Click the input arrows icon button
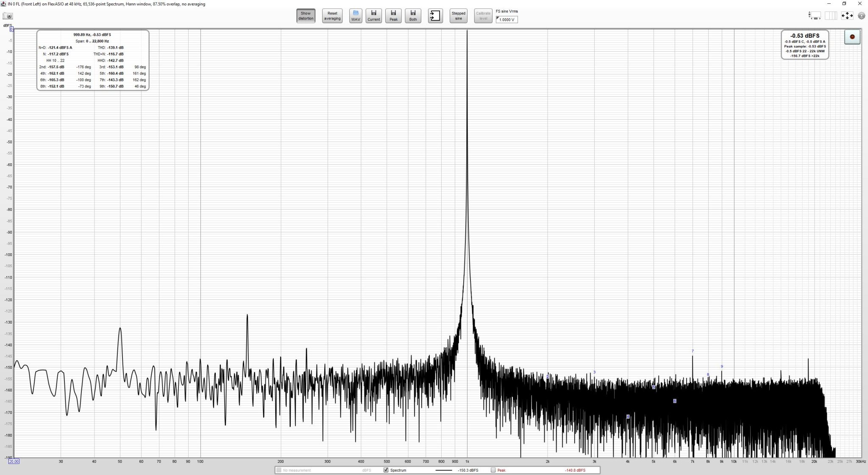This screenshot has height=475, width=868. [x=435, y=16]
